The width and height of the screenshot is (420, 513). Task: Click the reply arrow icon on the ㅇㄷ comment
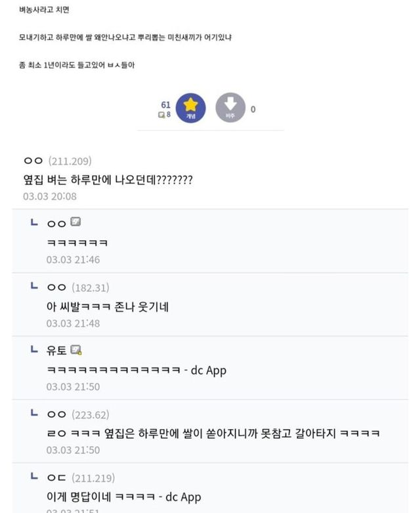click(34, 477)
